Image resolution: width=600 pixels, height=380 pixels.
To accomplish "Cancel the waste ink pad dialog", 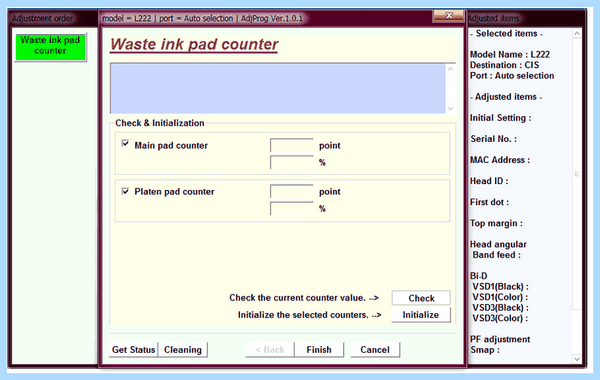I will [x=375, y=350].
